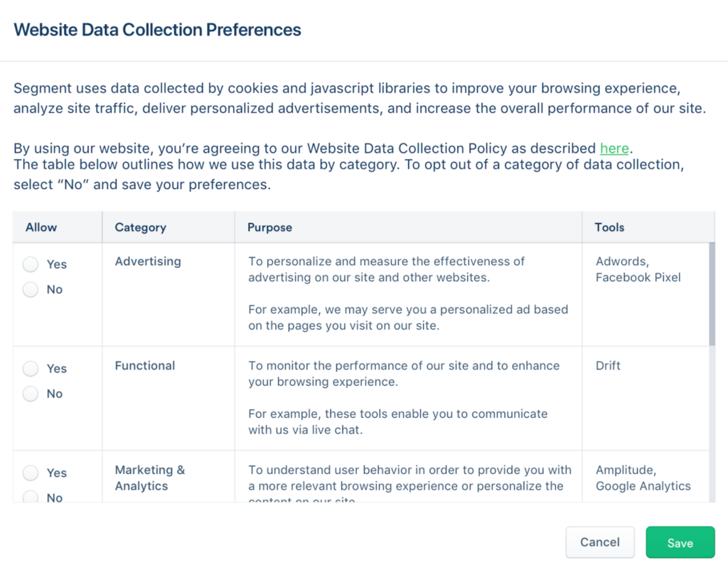Open the Website Data Collection Policy link

coord(614,149)
